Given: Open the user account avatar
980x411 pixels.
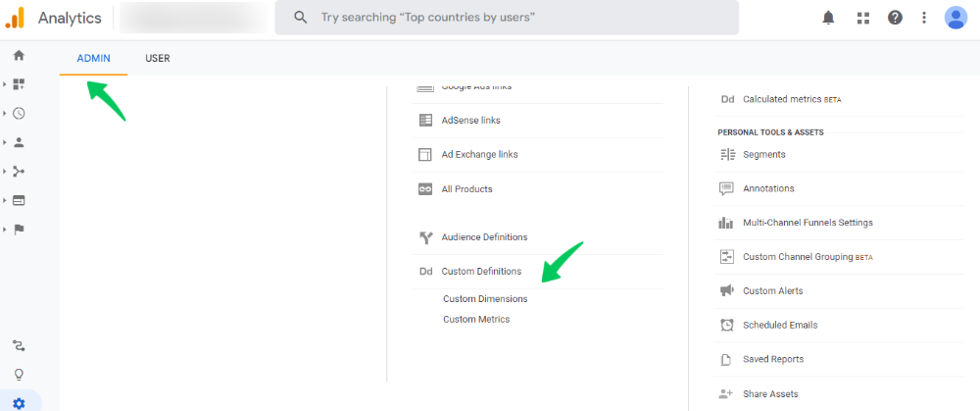Looking at the screenshot, I should tap(956, 18).
